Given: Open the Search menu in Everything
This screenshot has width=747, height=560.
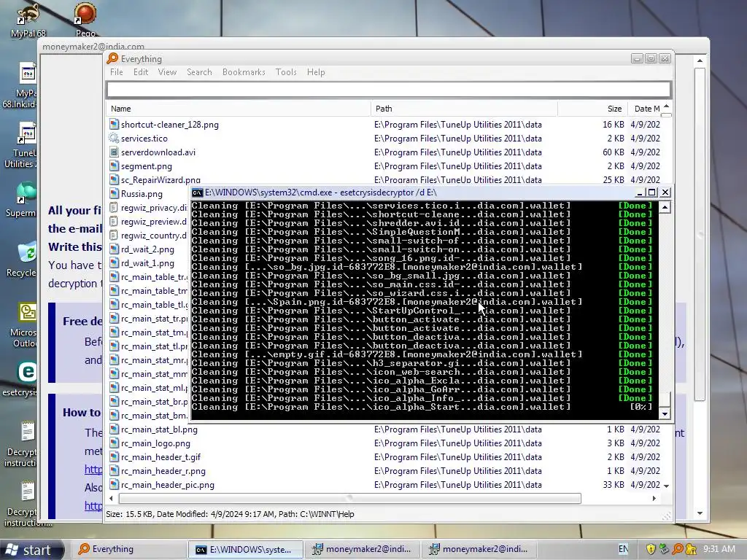Looking at the screenshot, I should pyautogui.click(x=199, y=72).
